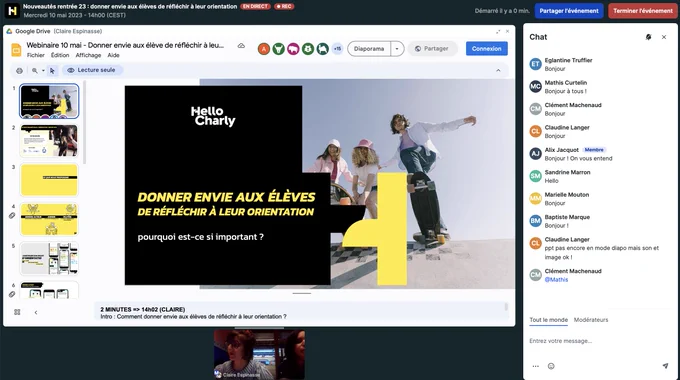680x380 pixels.
Task: Click the pink animal collaborator avatar
Action: click(x=293, y=49)
